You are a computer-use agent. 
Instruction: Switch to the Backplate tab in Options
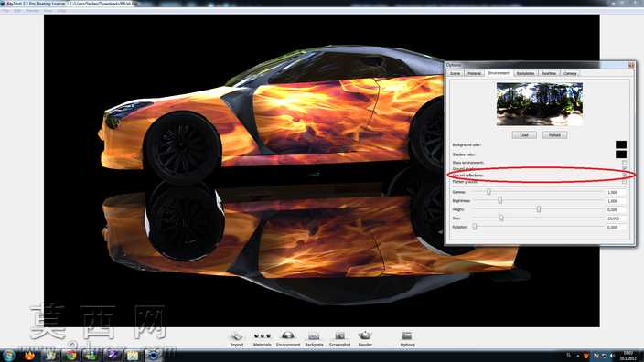pos(525,73)
